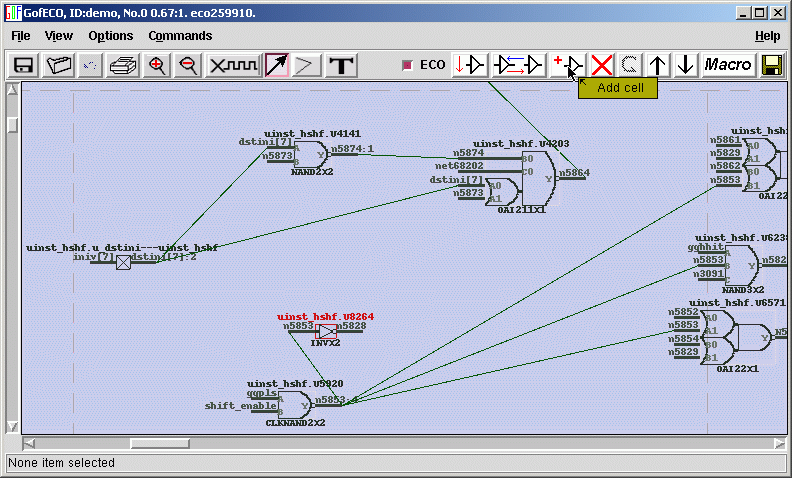Screen dimensions: 792x478
Task: Open the Options menu
Action: pyautogui.click(x=110, y=36)
